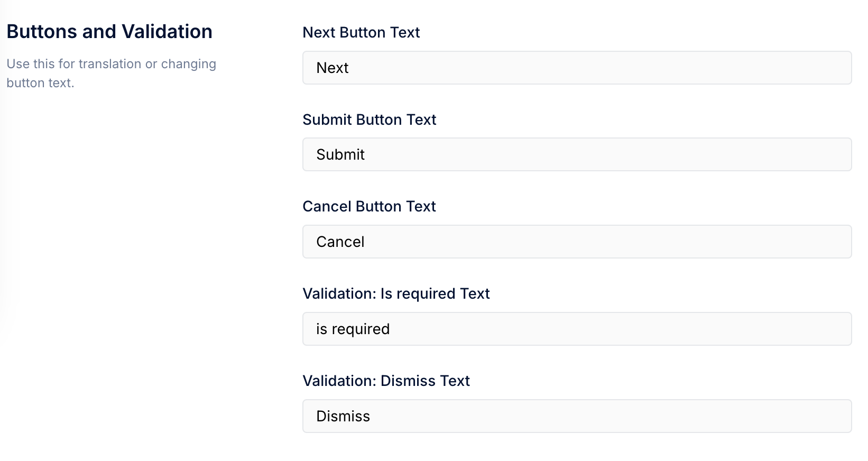The height and width of the screenshot is (461, 868).
Task: Select the Cancel Button Text input box
Action: pyautogui.click(x=577, y=242)
